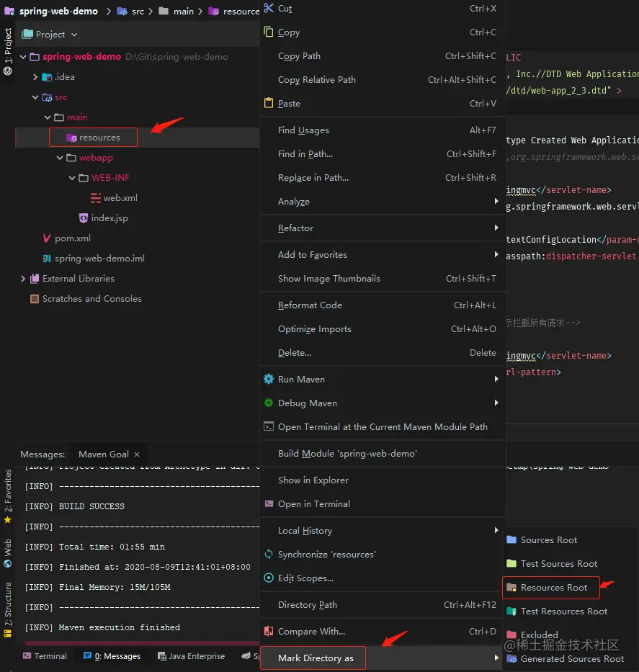Click the index.jsp file icon
Viewport: 639px width, 672px height.
click(84, 218)
